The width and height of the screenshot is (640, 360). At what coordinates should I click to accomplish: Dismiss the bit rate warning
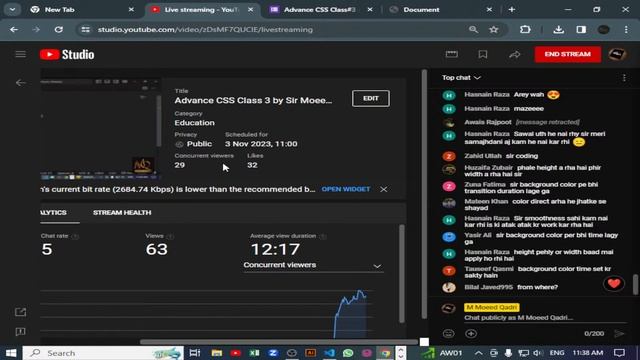(384, 189)
